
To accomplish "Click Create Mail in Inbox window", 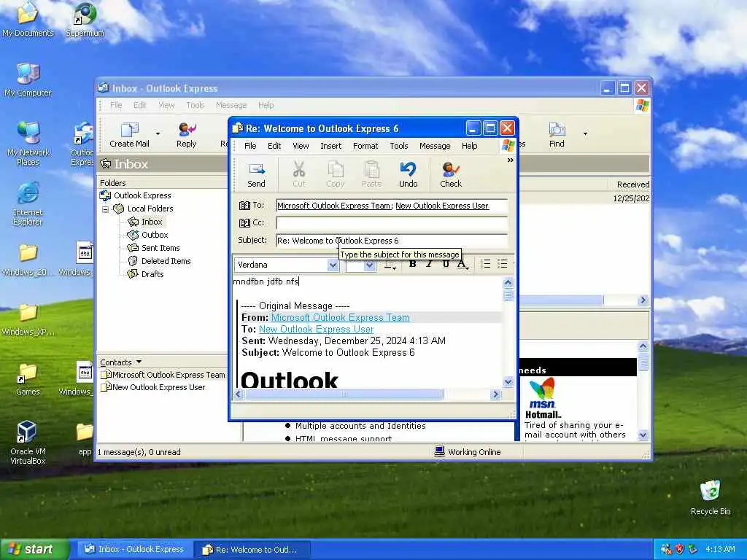I will click(129, 135).
